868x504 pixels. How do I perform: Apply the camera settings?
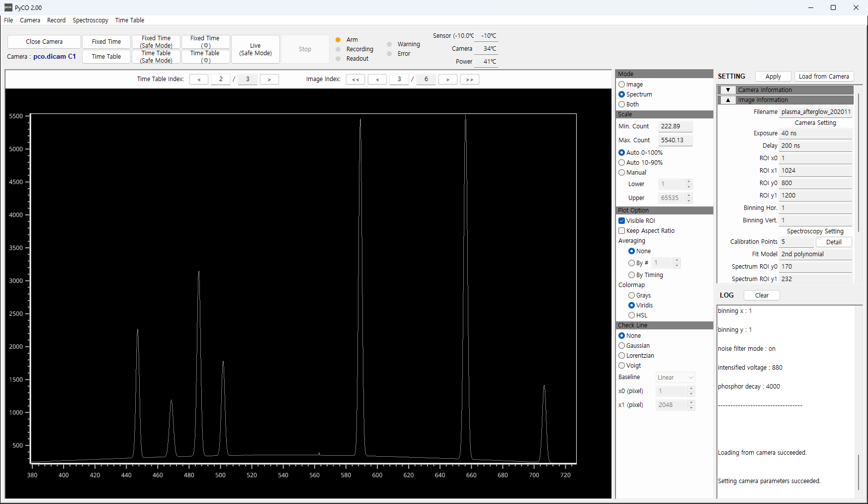tap(773, 77)
